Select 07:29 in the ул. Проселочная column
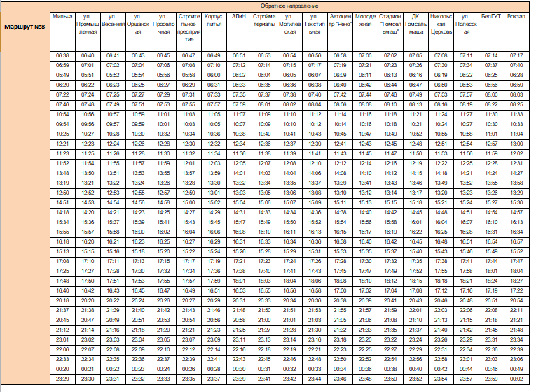Viewport: 536px width, 392px height. 163,95
